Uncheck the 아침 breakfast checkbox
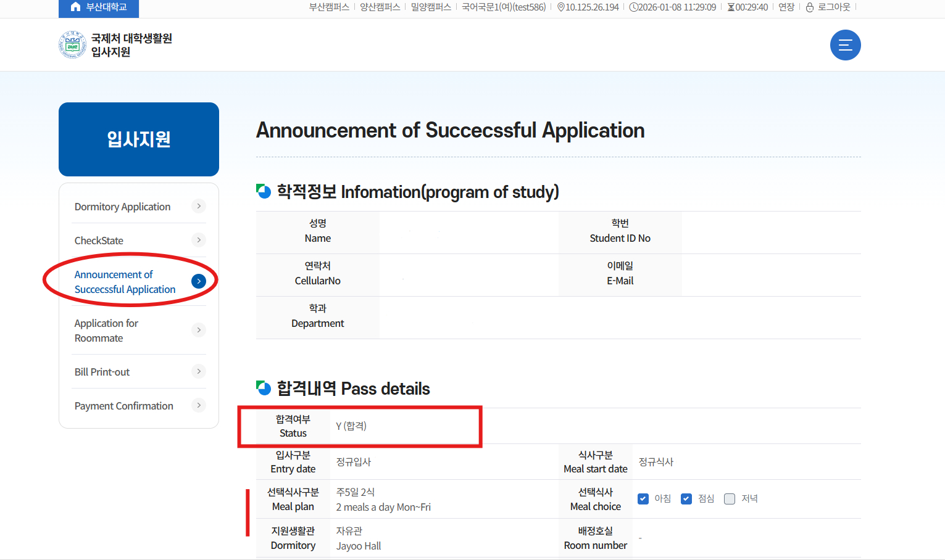This screenshot has width=945, height=560. click(643, 499)
